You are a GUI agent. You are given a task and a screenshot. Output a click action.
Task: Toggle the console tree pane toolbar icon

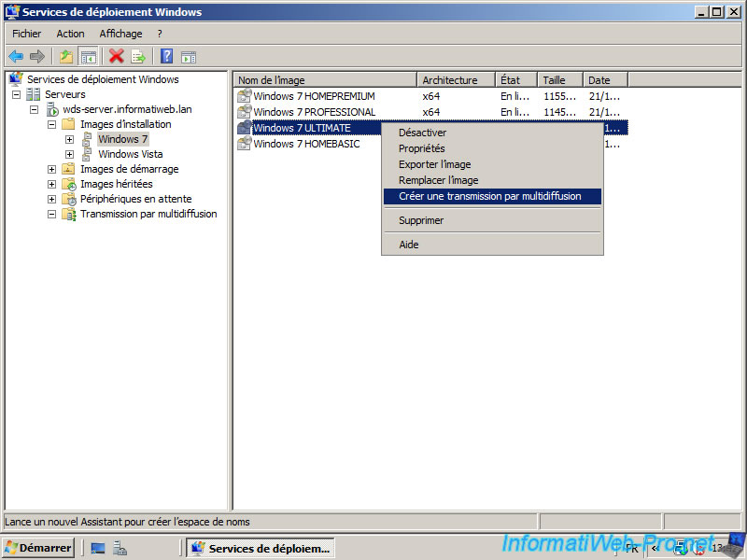89,57
